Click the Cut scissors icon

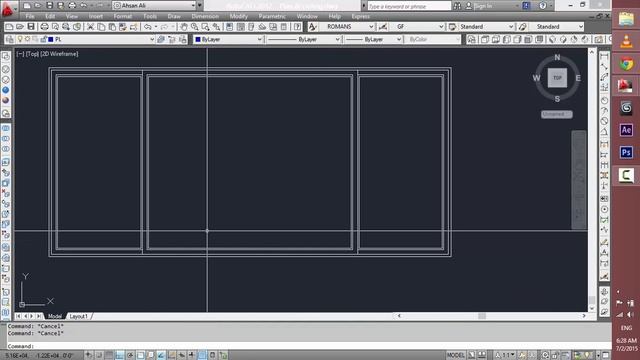click(90, 27)
